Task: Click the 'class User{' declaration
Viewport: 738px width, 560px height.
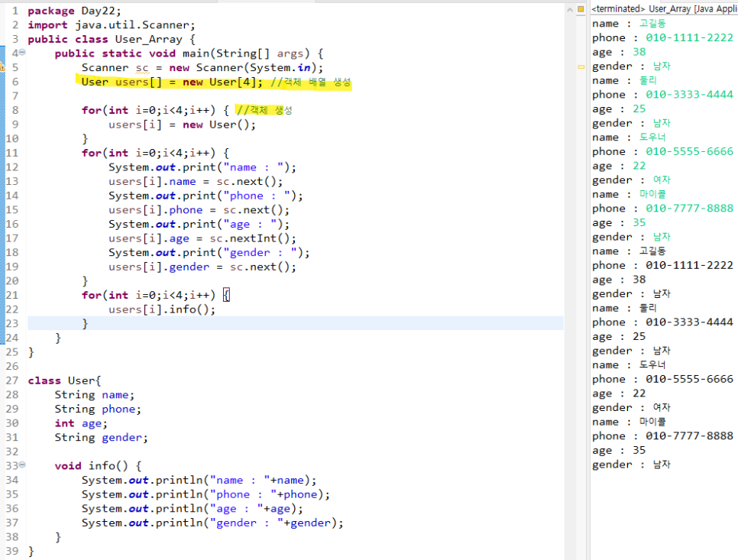Action: (x=64, y=380)
